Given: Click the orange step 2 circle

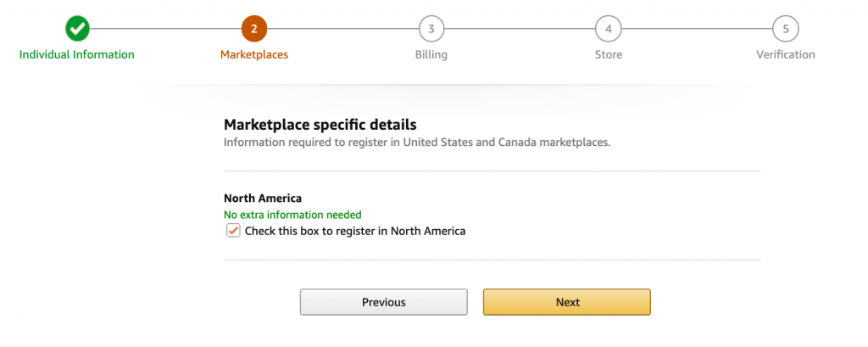Looking at the screenshot, I should point(253,29).
